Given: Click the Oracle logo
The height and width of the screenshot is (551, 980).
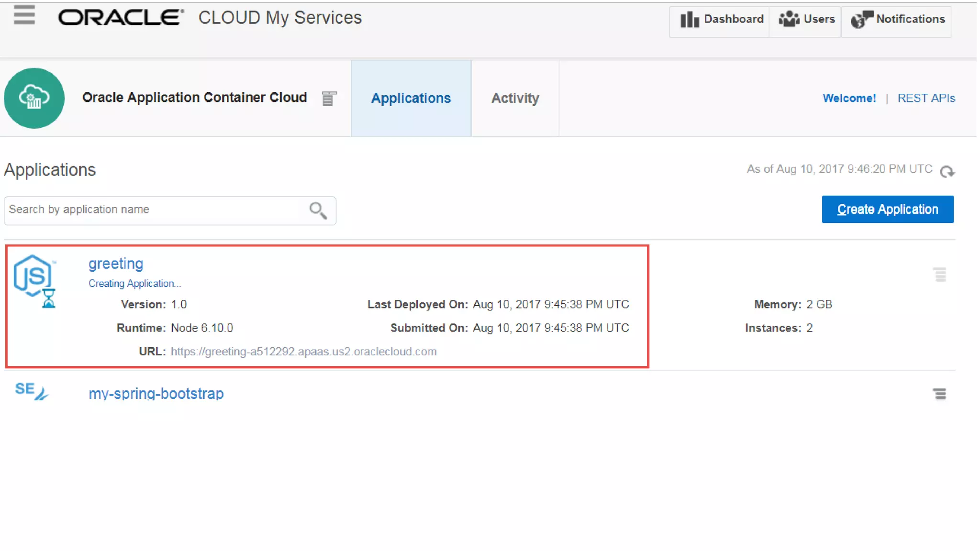Looking at the screenshot, I should (x=121, y=18).
